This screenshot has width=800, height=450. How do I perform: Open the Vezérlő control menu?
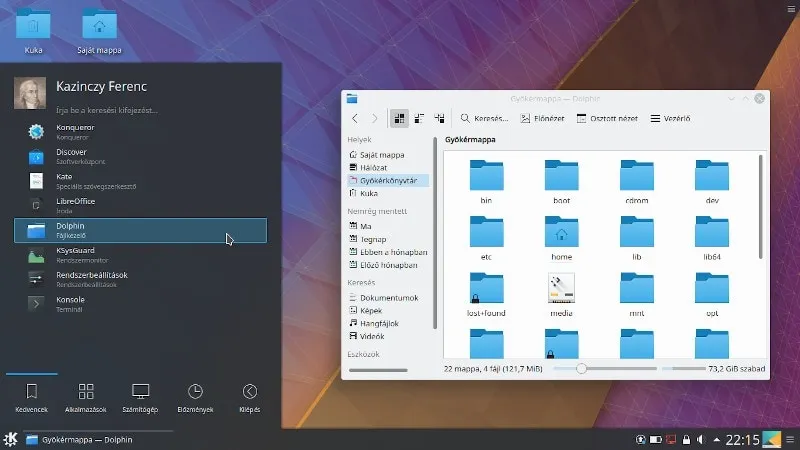670,118
